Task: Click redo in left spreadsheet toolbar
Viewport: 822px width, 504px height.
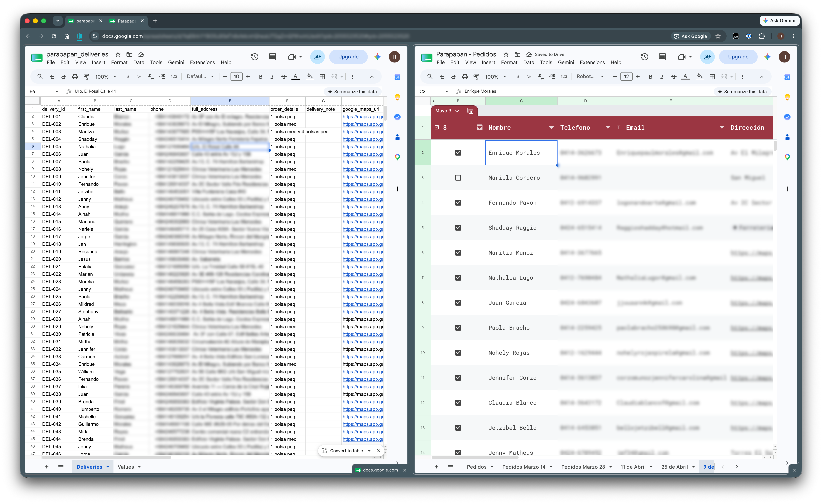Action: [63, 77]
